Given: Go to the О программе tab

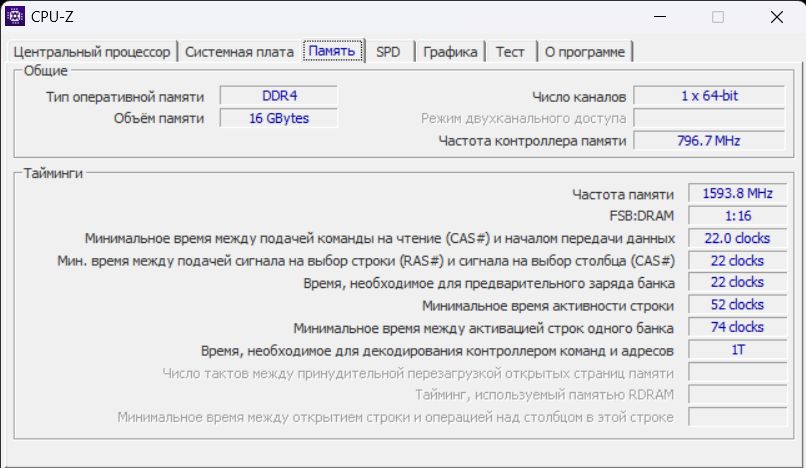Looking at the screenshot, I should [584, 52].
